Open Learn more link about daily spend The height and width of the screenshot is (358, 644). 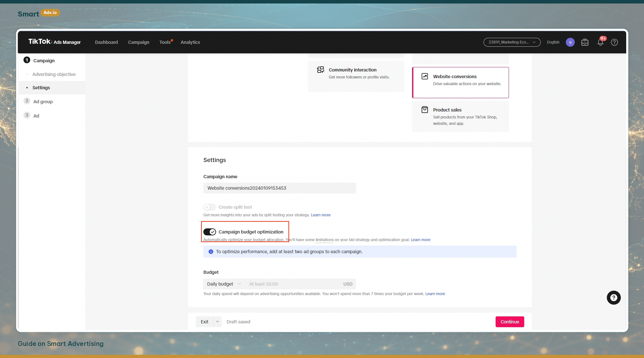point(435,294)
